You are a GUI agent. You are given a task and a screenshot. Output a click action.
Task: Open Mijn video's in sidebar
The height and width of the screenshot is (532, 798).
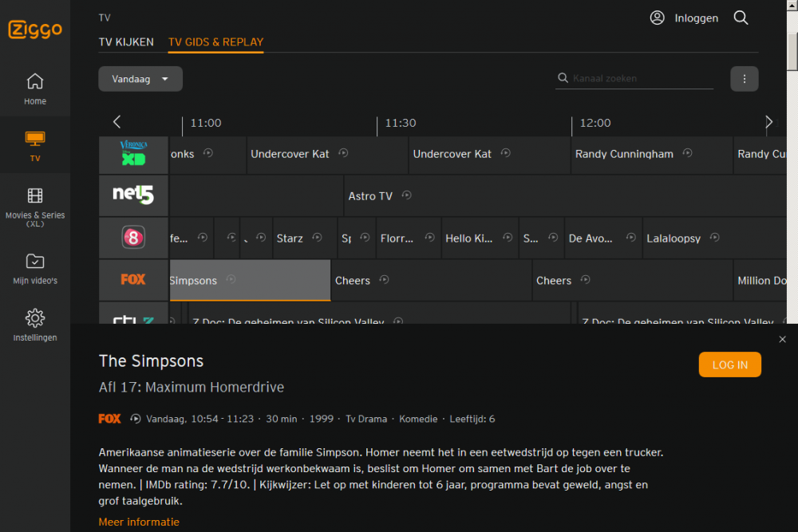[x=35, y=269]
